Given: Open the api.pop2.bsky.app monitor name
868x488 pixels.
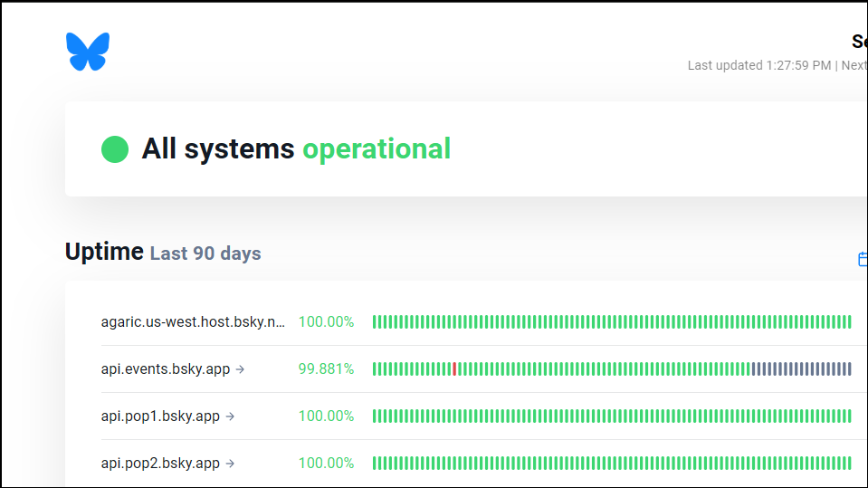Looking at the screenshot, I should click(x=160, y=463).
